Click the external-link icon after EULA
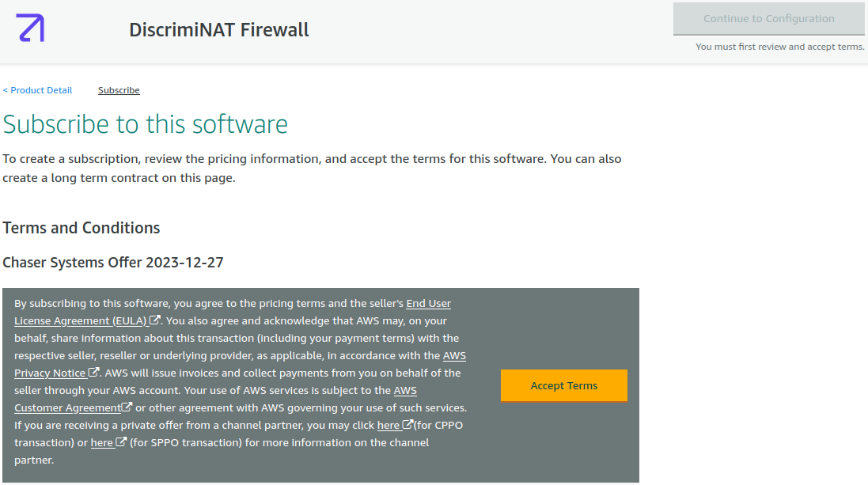Image resolution: width=868 pixels, height=485 pixels. (155, 320)
